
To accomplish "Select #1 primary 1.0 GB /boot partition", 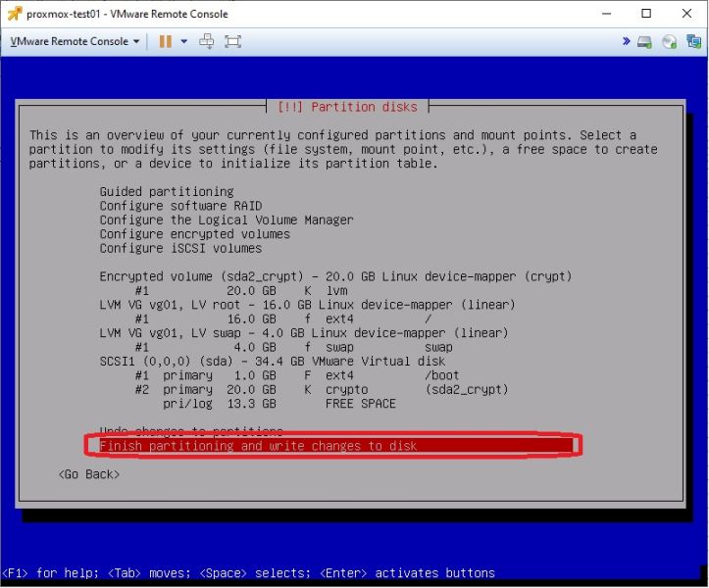I will point(296,375).
